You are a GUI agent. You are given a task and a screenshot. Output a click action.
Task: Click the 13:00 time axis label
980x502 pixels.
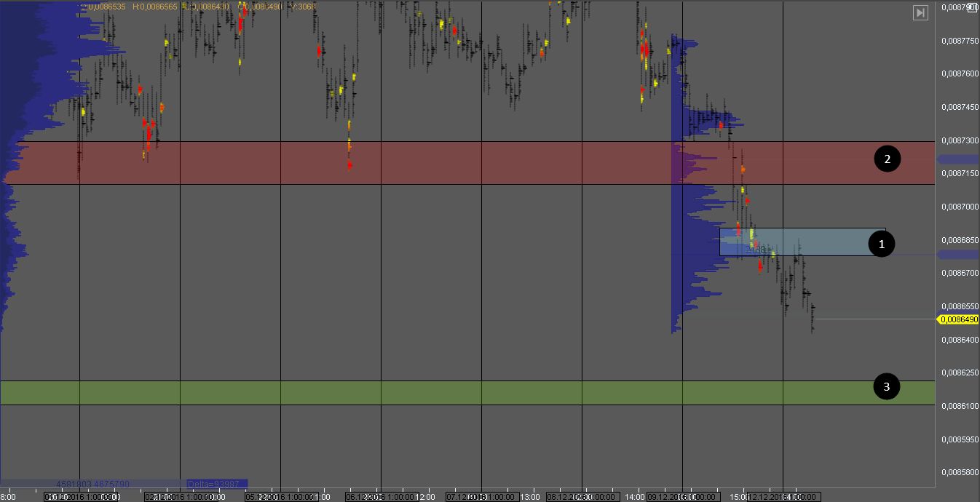point(532,497)
